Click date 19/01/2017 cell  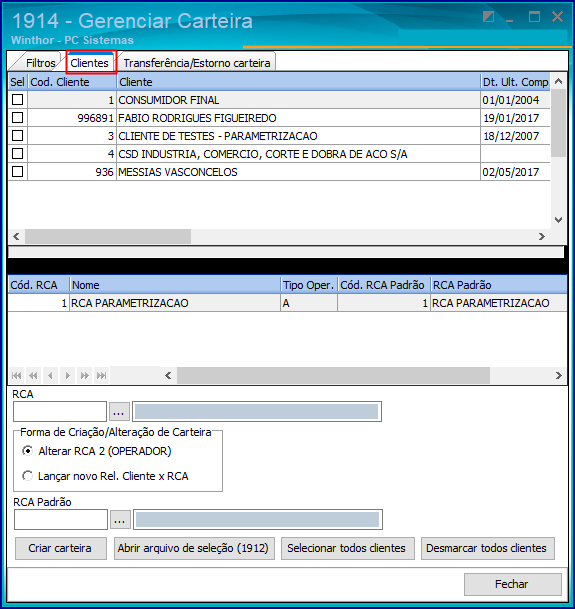[515, 118]
